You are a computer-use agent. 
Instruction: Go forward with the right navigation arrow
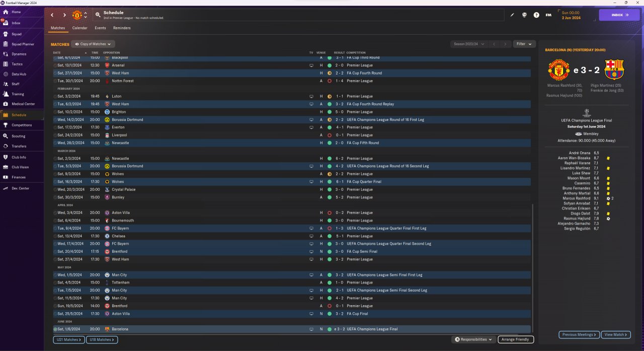coord(64,15)
